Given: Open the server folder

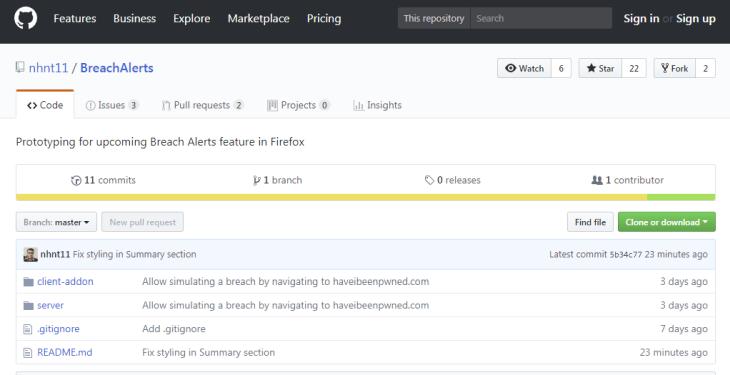Looking at the screenshot, I should pos(50,305).
